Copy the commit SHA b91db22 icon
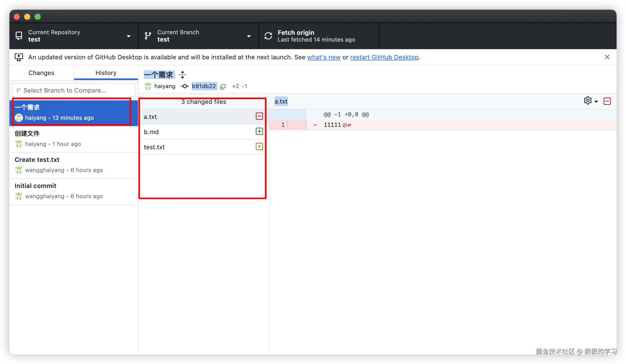This screenshot has width=626, height=364. pos(223,87)
